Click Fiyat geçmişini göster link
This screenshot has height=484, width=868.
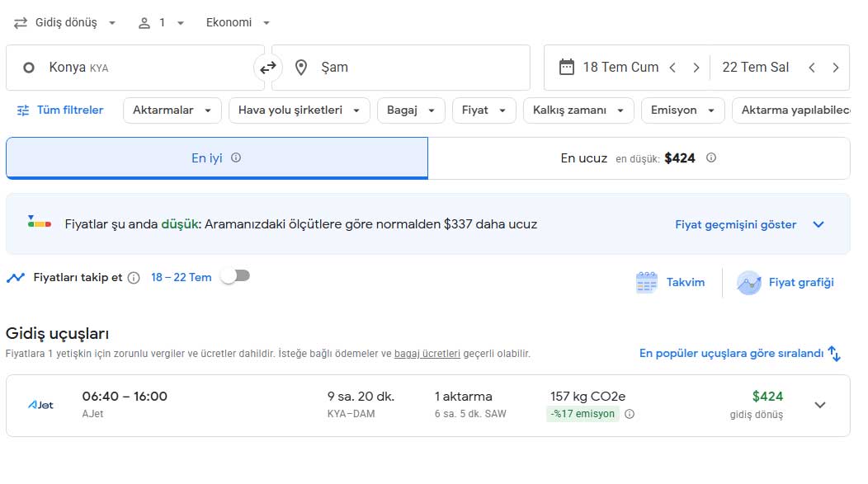tap(735, 224)
